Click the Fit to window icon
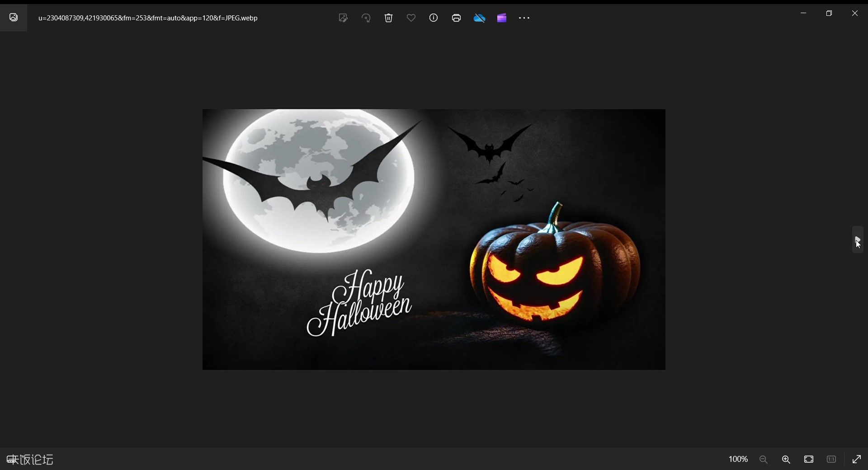868x470 pixels. tap(809, 459)
